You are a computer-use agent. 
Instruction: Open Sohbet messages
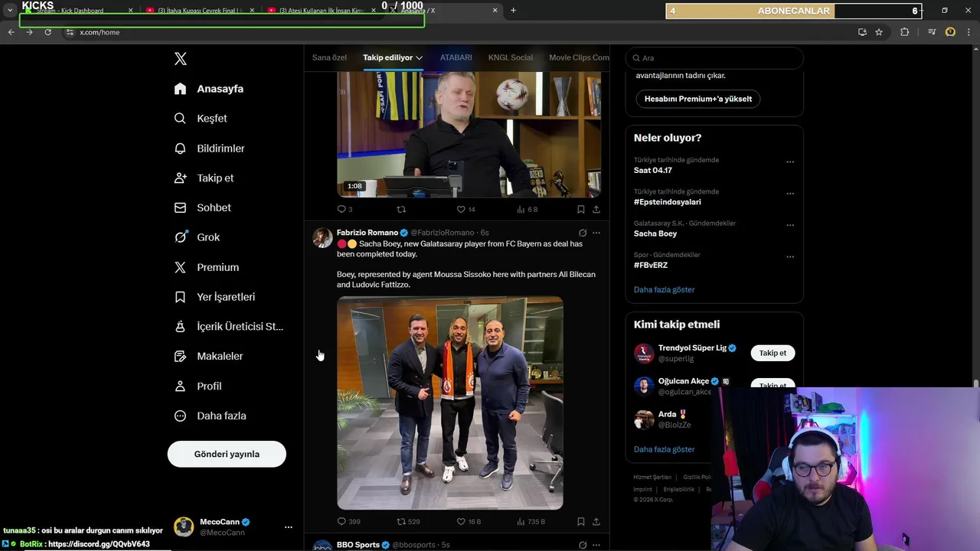(x=203, y=207)
